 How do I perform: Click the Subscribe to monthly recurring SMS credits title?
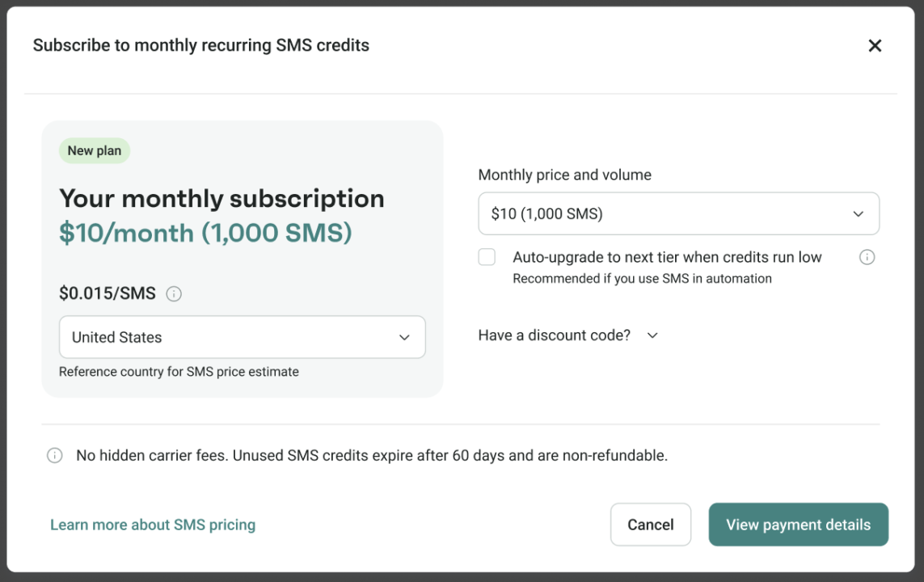(x=200, y=46)
